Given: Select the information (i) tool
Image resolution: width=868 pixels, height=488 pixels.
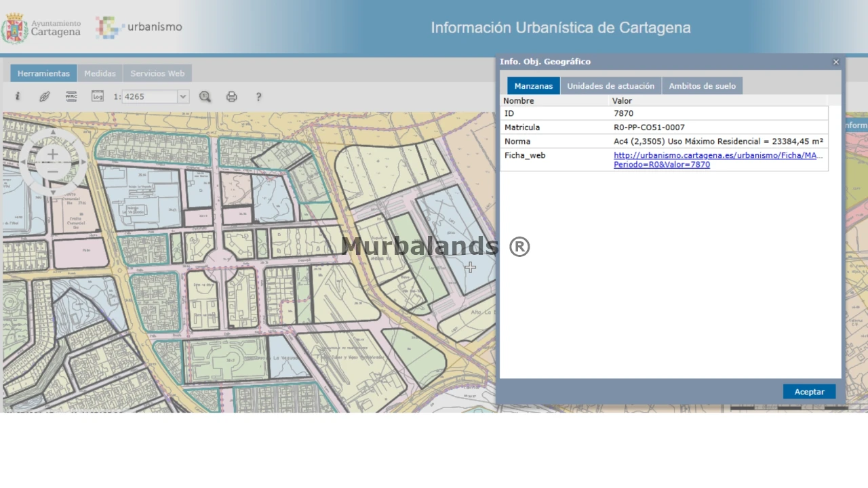Looking at the screenshot, I should [18, 97].
